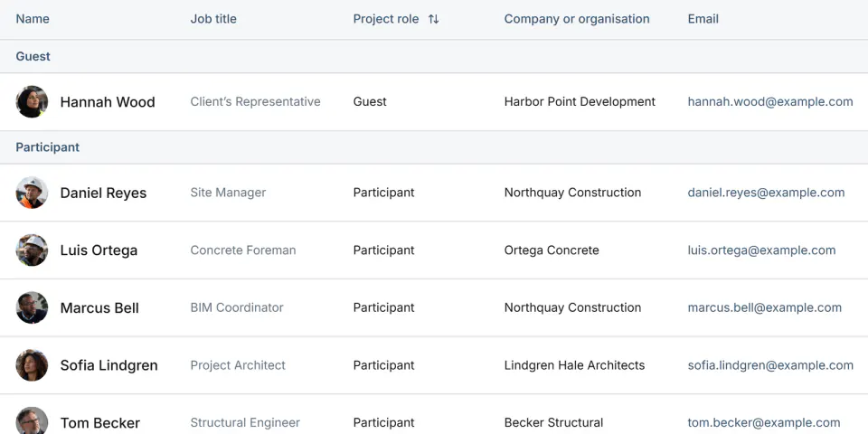Click the Company or organisation header
Viewport: 868px width, 434px height.
point(577,19)
